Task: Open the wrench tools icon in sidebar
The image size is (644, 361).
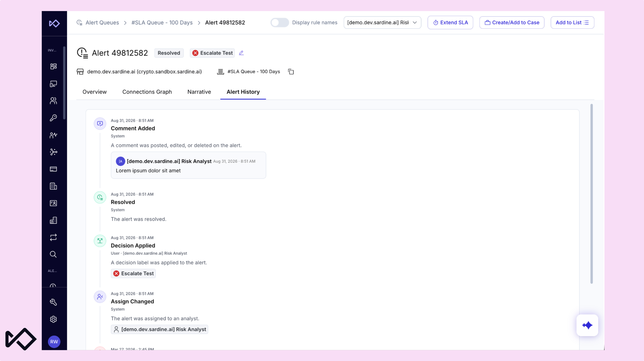Action: coord(53,302)
